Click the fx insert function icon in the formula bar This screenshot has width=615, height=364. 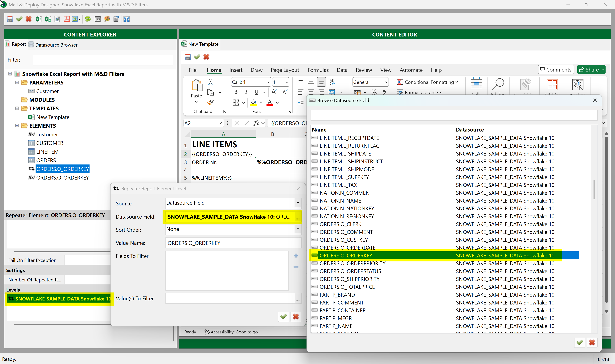pyautogui.click(x=256, y=123)
